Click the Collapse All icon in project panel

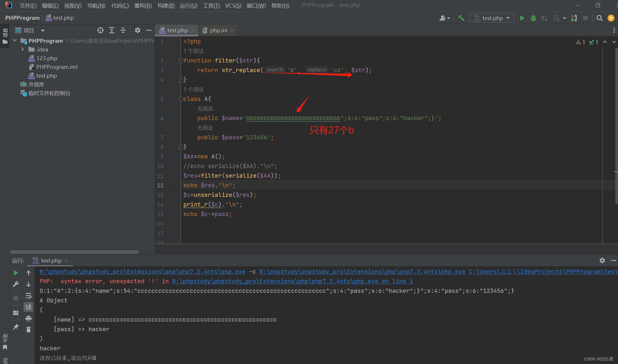[x=123, y=30]
